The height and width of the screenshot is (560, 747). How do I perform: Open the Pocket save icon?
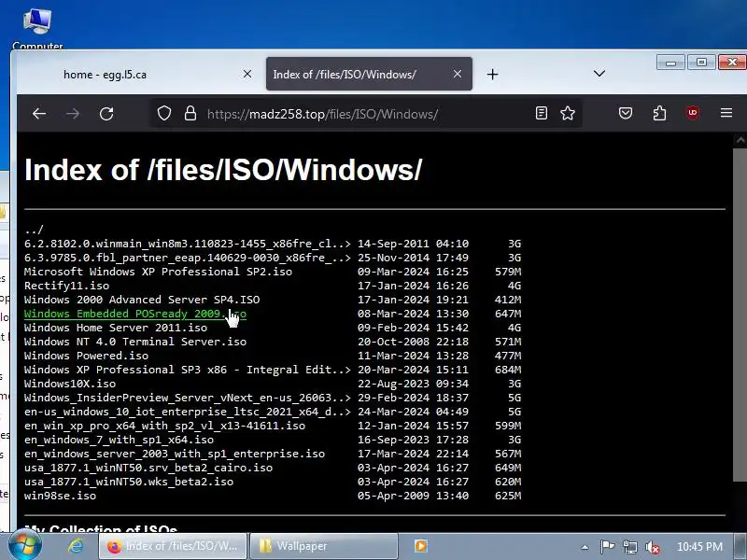coord(626,113)
